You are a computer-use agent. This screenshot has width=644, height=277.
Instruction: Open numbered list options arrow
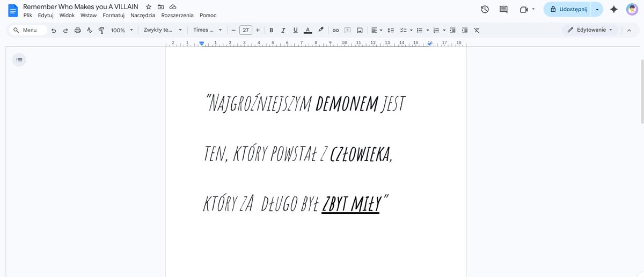tap(444, 30)
